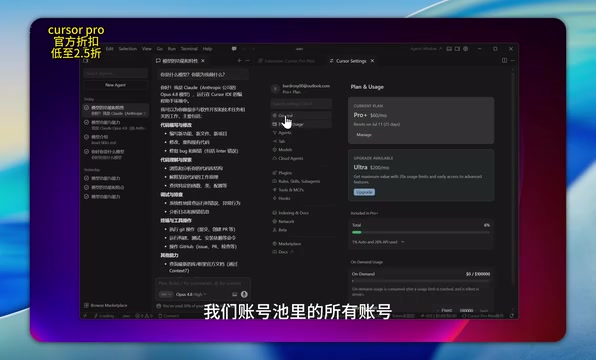This screenshot has height=360, width=596.
Task: Click the Beta flask icon
Action: click(x=274, y=230)
